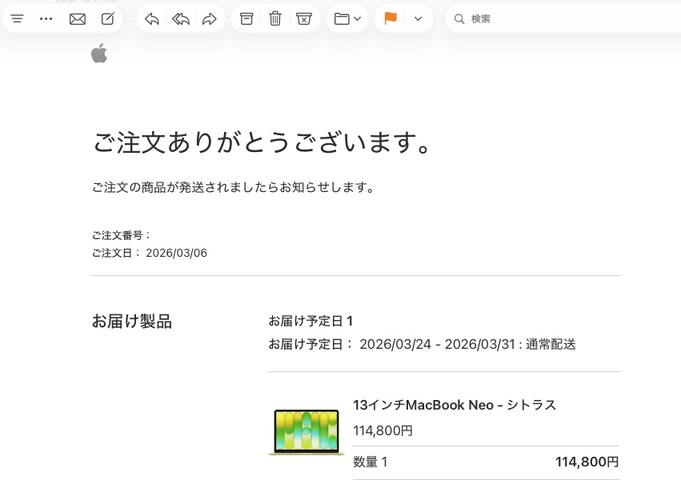Flag the message with orange flag

tap(390, 19)
